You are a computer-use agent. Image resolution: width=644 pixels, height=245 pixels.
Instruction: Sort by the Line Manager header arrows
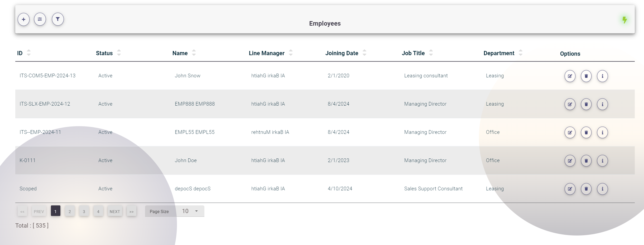[x=291, y=53]
